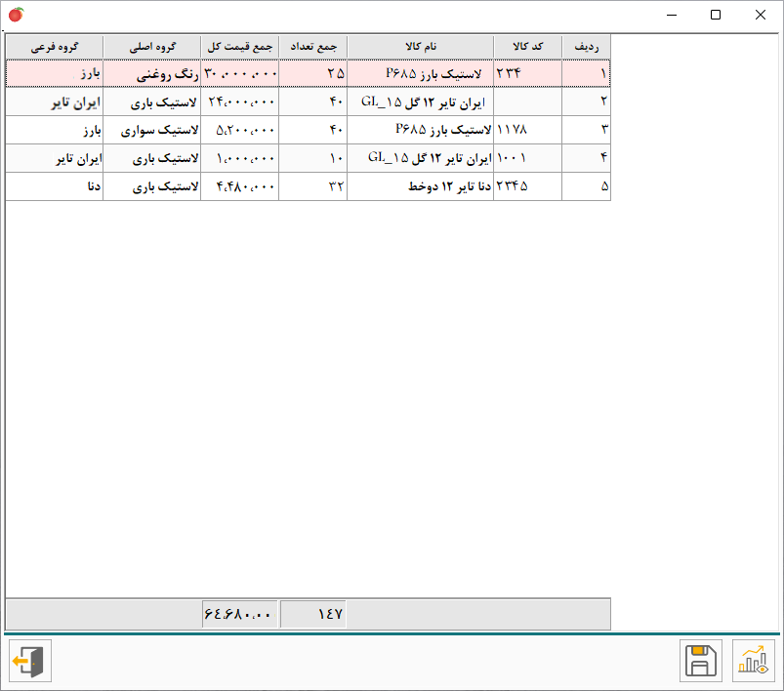
Task: Click product name in row ۱
Action: pos(421,73)
